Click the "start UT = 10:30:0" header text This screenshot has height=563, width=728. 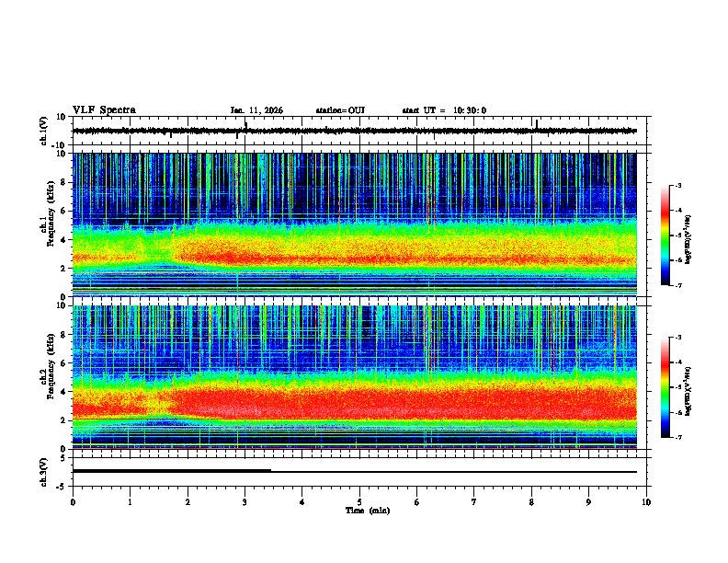point(444,110)
